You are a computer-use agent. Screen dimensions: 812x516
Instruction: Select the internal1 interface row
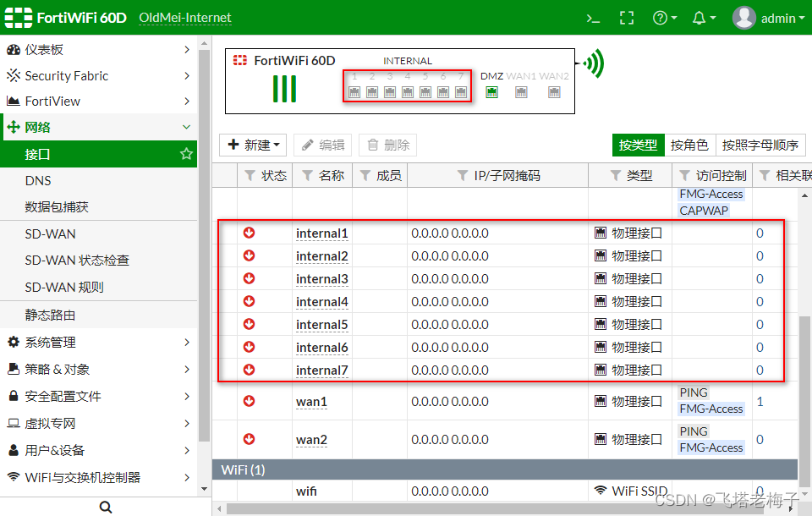pos(505,233)
